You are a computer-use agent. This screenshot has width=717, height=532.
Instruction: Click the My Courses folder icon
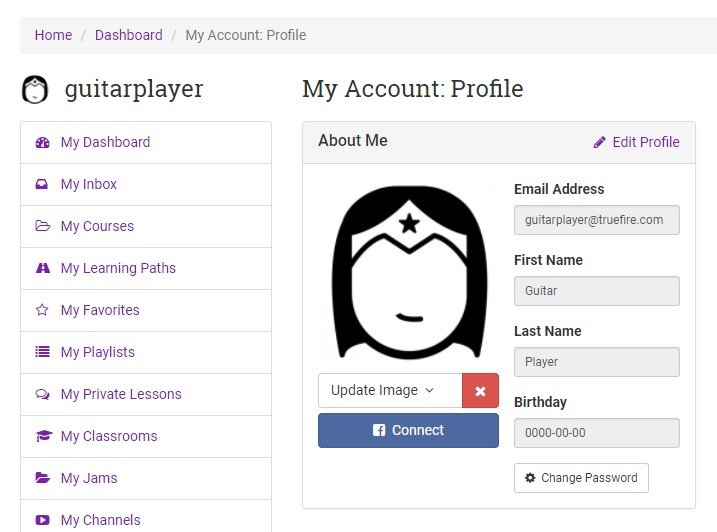pos(42,227)
